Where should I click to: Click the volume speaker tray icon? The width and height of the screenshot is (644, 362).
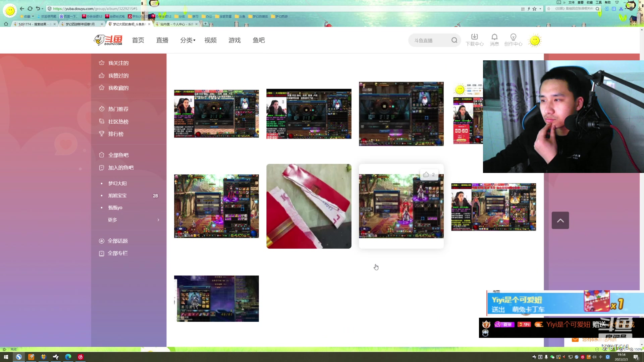594,357
